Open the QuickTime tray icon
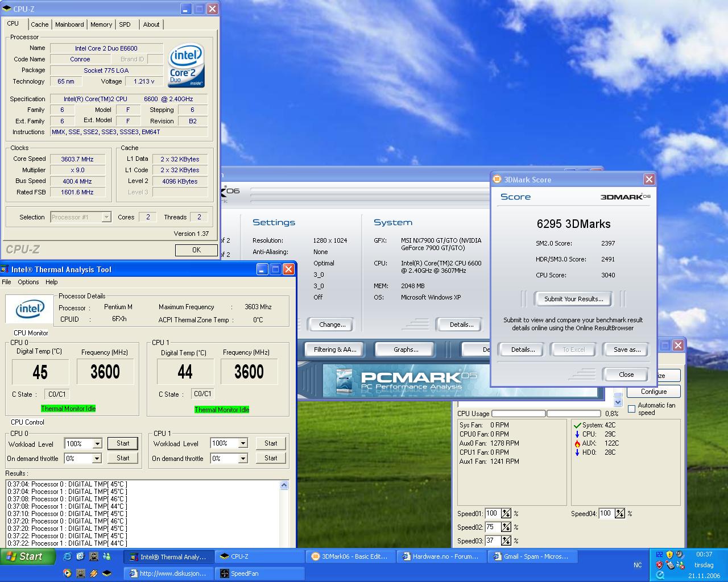The width and height of the screenshot is (728, 582). coord(659,575)
